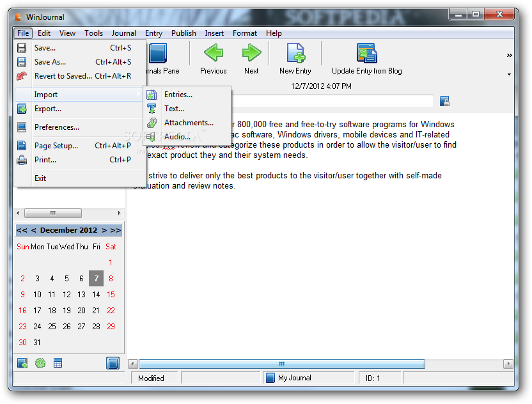Image resolution: width=532 pixels, height=404 pixels.
Task: Select December 7 in the calendar
Action: 97,279
